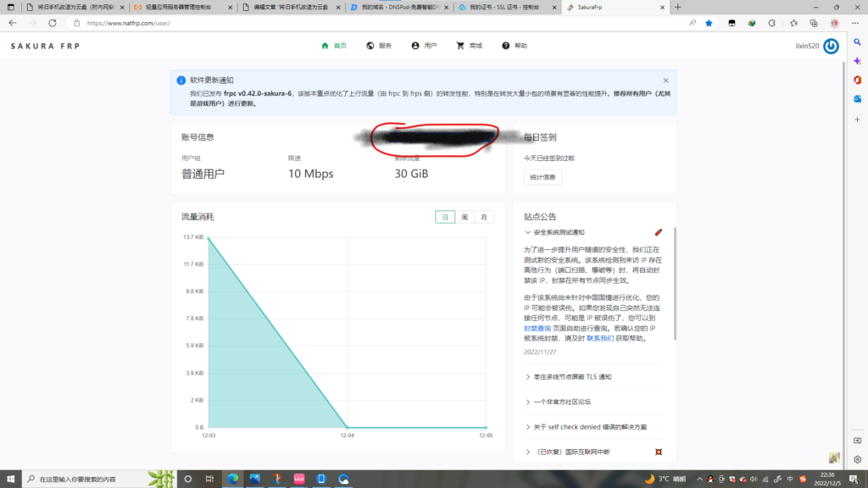Click the sidebar add plus icon
Screen dimensions: 868x488
pyautogui.click(x=858, y=119)
